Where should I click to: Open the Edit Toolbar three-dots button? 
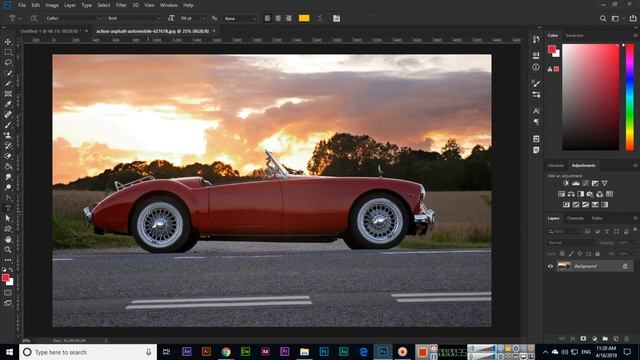pos(8,260)
